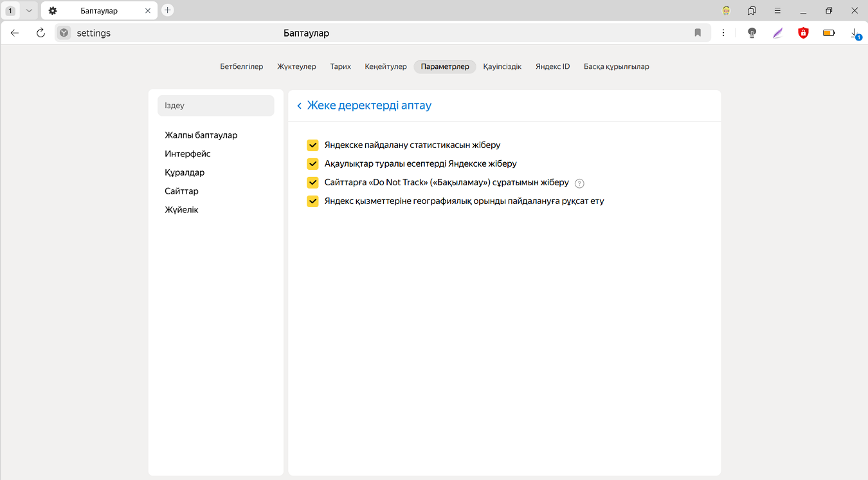Click the Do Not Track help question mark
Image resolution: width=868 pixels, height=480 pixels.
click(579, 183)
